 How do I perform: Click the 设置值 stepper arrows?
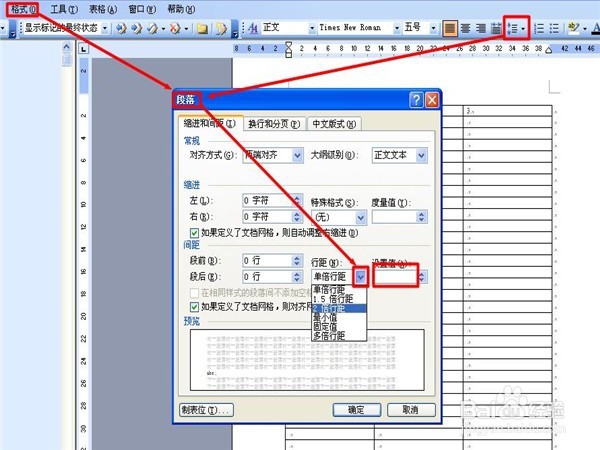422,277
